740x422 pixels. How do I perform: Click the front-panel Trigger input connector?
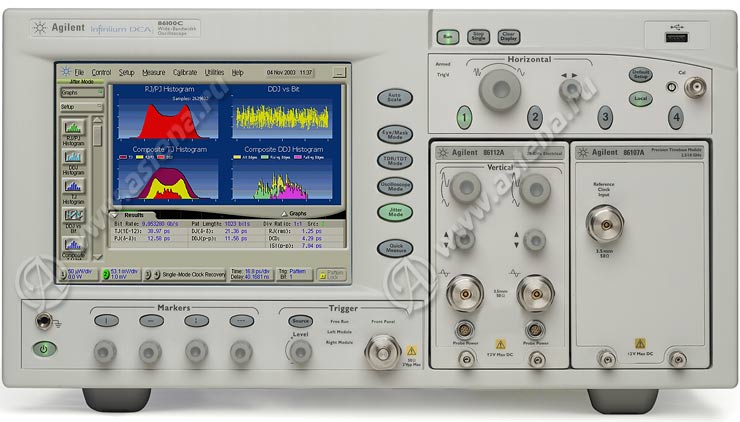[383, 352]
